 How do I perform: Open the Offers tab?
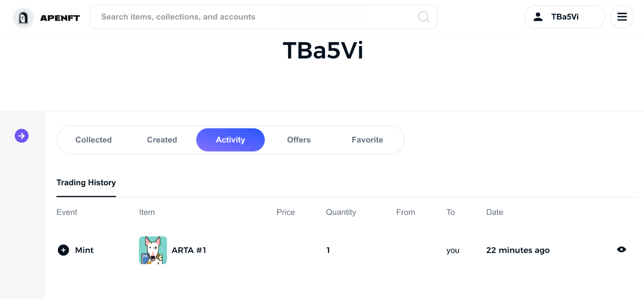[299, 140]
